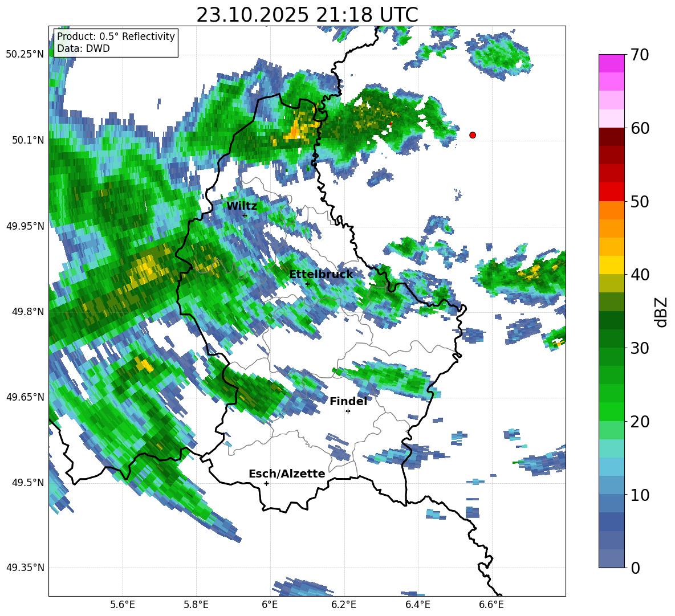Viewport: 675px width, 616px height.
Task: Click the cross marker below Ettelbruck
Action: point(307,284)
